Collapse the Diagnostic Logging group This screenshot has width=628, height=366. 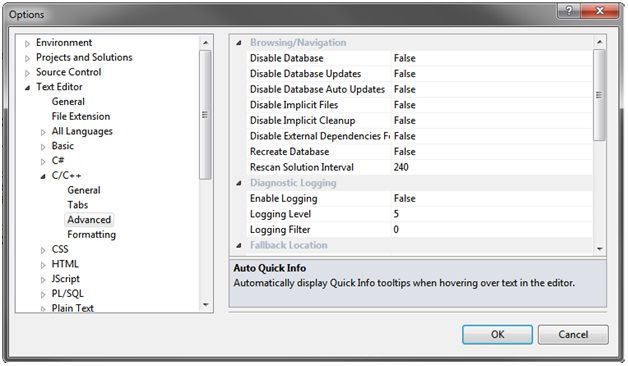(x=239, y=183)
